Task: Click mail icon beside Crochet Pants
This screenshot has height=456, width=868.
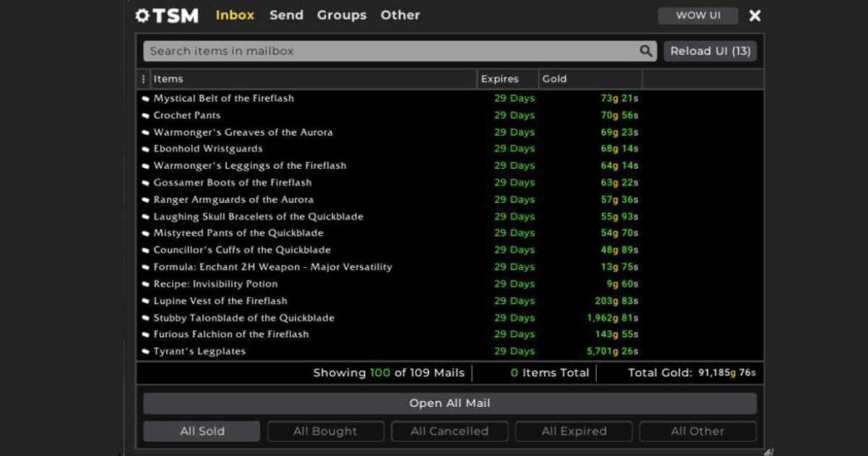Action: pos(145,116)
